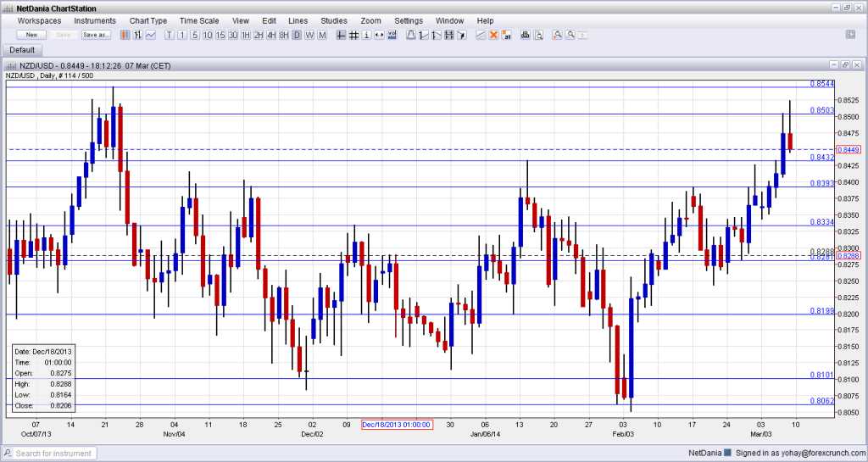Click the greyed zoom reset icon

pos(582,35)
